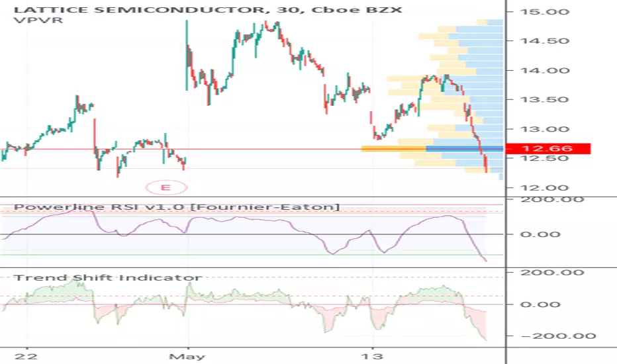Select the VPVR indicator label
Screen dimensions: 617x364
(38, 20)
